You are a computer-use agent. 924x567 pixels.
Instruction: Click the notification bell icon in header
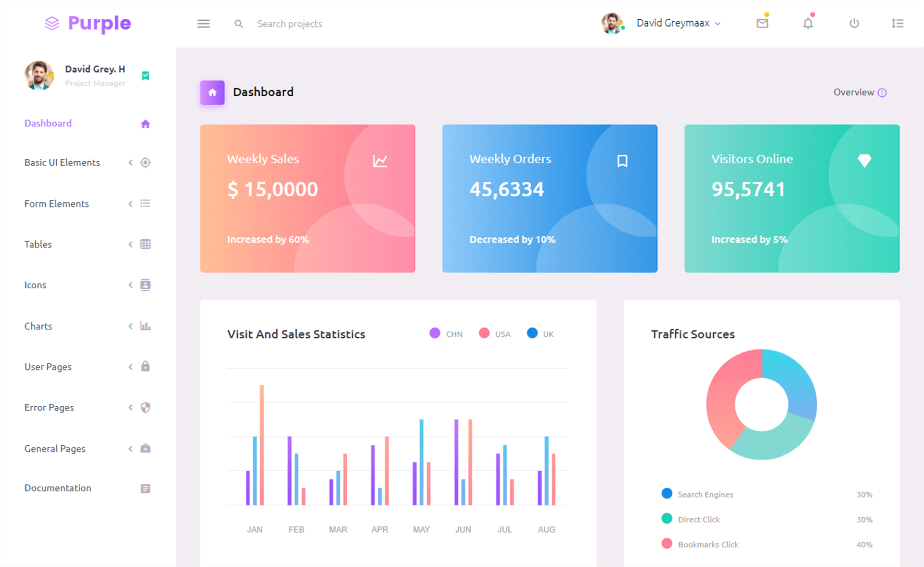pos(807,23)
